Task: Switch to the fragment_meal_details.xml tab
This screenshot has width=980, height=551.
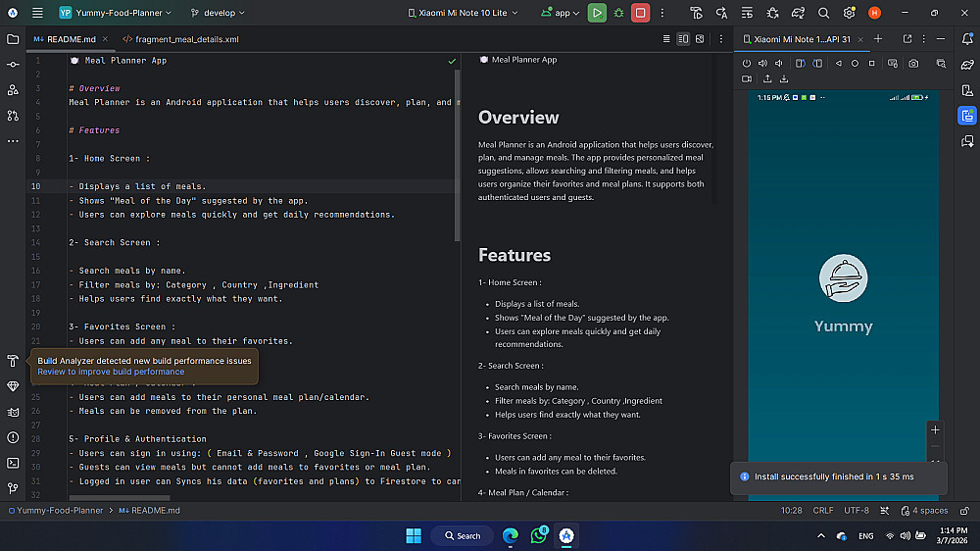Action: click(x=181, y=39)
